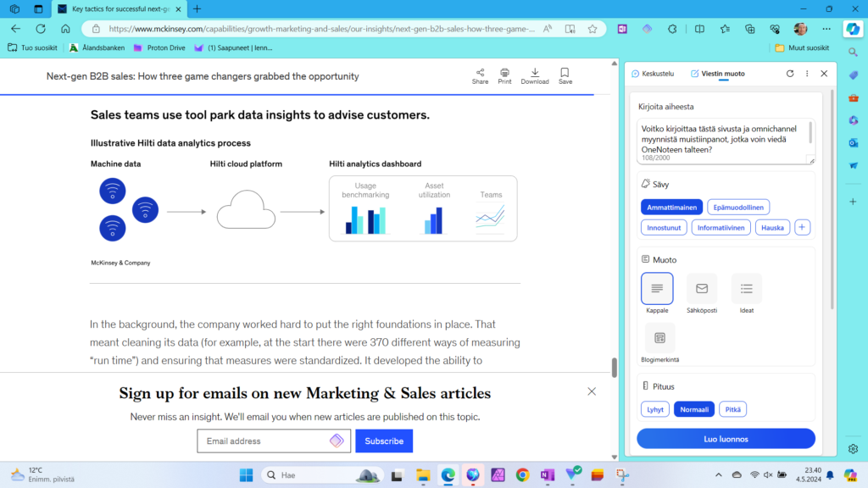This screenshot has height=488, width=868.
Task: Open the Proton Drive bookmark
Action: pyautogui.click(x=159, y=48)
